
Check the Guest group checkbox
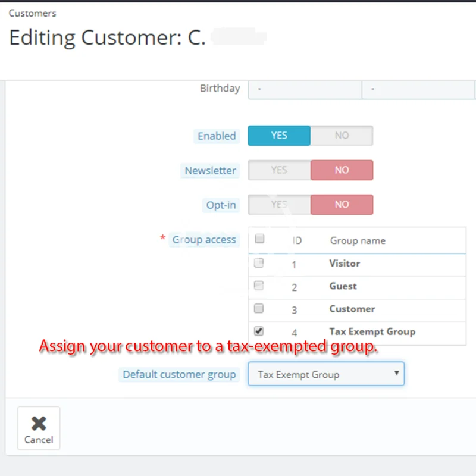pyautogui.click(x=259, y=286)
